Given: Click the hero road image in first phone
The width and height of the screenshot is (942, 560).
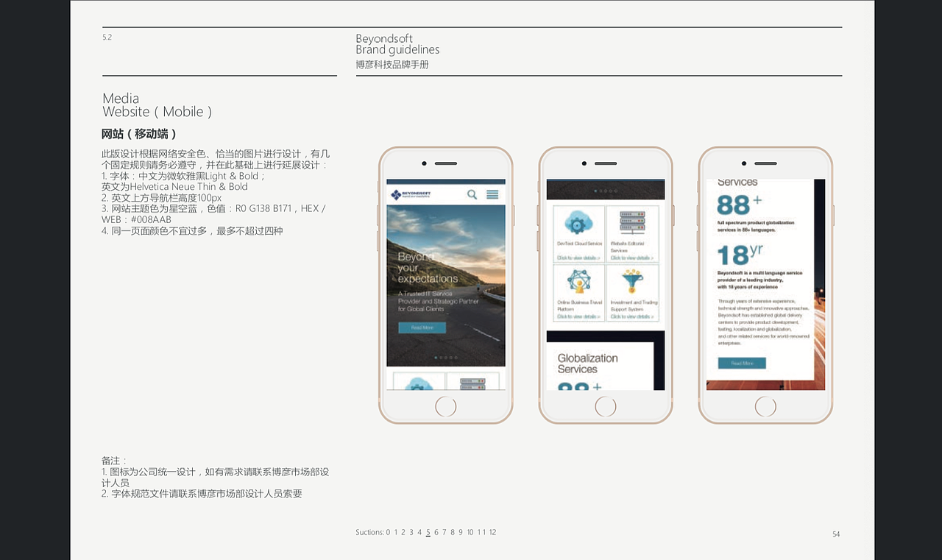Looking at the screenshot, I should 446,286.
